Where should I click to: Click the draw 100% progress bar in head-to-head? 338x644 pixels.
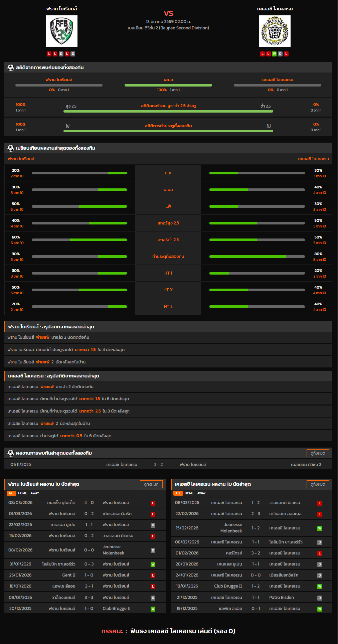[x=168, y=85]
